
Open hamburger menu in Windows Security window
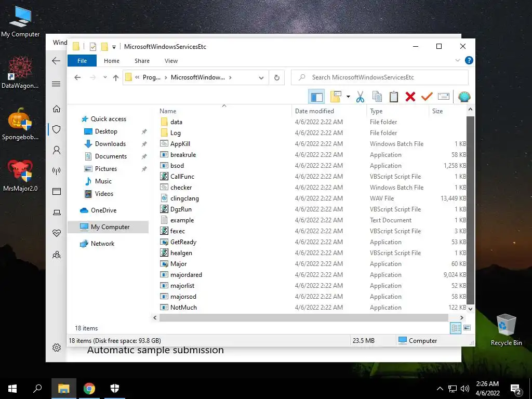pyautogui.click(x=56, y=84)
